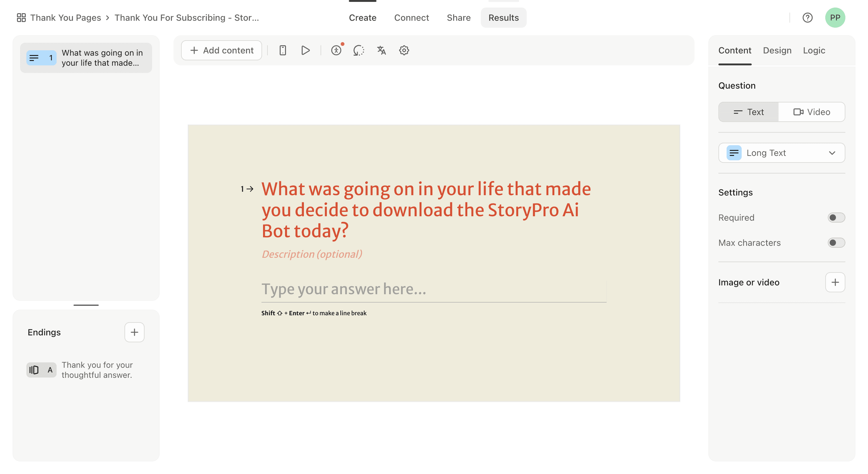Open the form settings gear
The width and height of the screenshot is (868, 474).
click(x=404, y=50)
